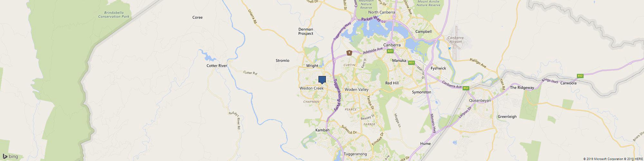The image size is (644, 161).
Task: Select the Tuggeranong suburb label
Action: tap(355, 154)
